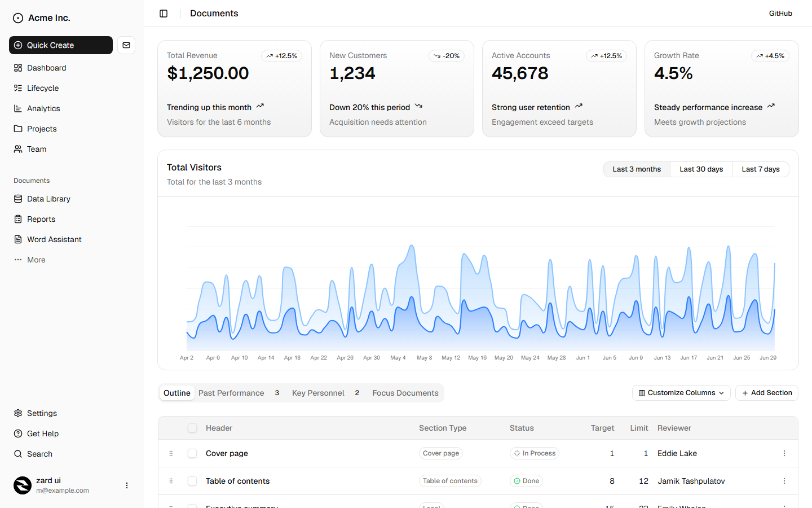Open Lifecycle in the sidebar
The width and height of the screenshot is (812, 508).
click(x=72, y=88)
